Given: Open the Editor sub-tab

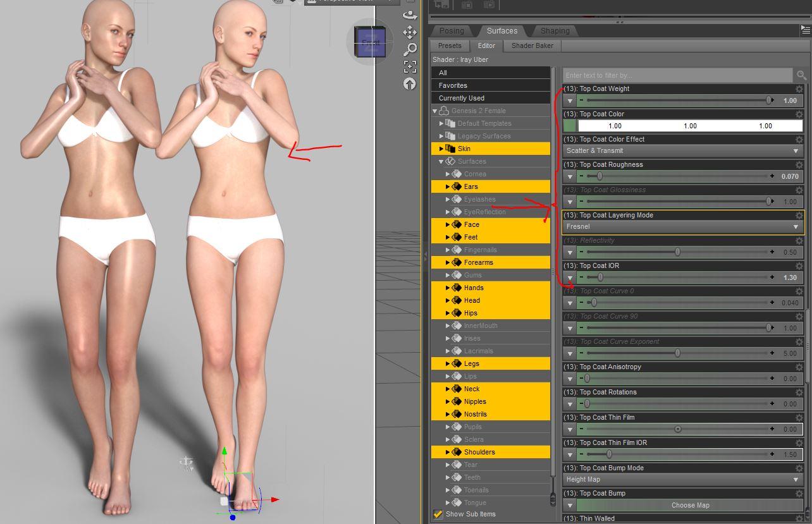Looking at the screenshot, I should pyautogui.click(x=486, y=46).
